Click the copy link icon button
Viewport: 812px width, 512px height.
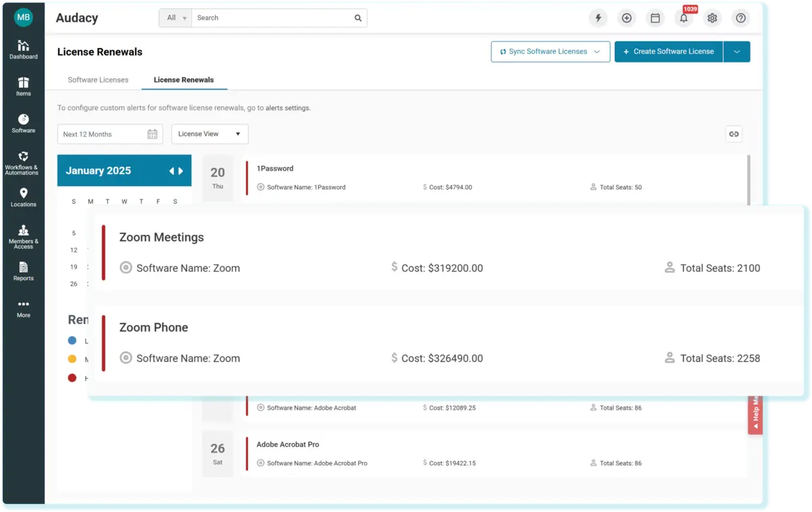[734, 134]
